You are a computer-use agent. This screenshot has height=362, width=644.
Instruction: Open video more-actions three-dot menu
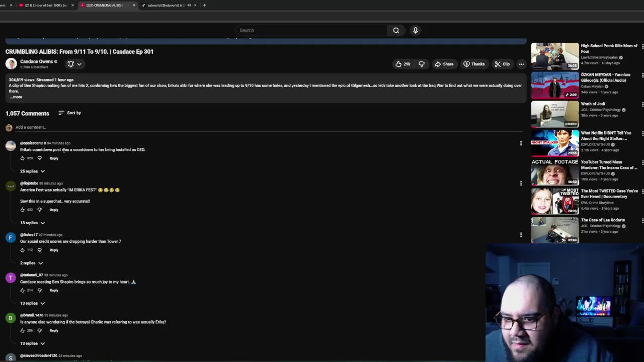(521, 64)
